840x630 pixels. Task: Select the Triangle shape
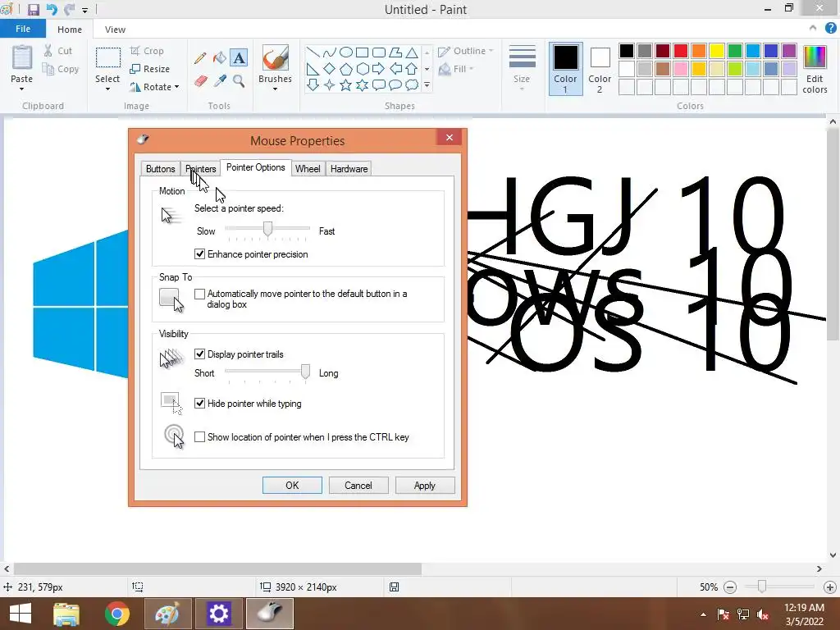click(412, 52)
